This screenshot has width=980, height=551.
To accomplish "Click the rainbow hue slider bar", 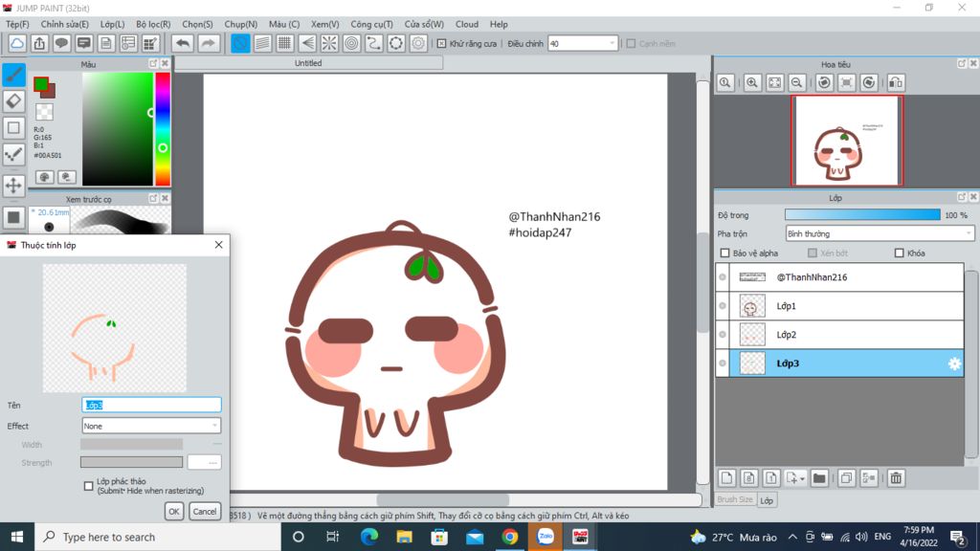I will pos(163,129).
